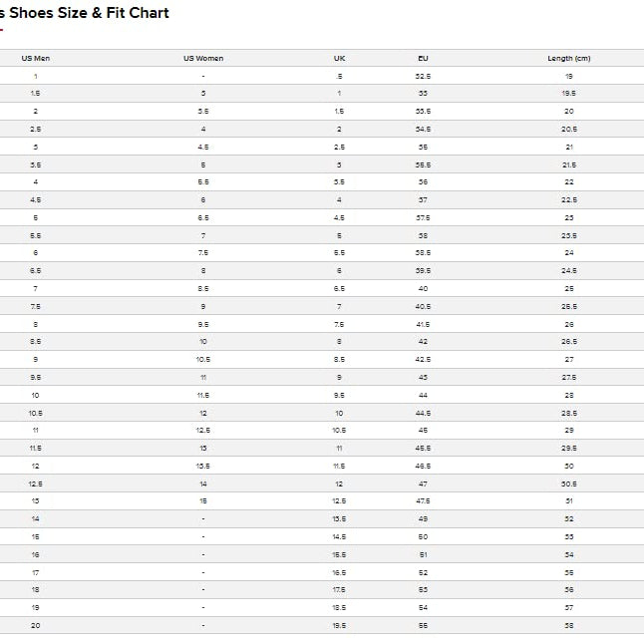The height and width of the screenshot is (644, 644).
Task: Click the US Women column header
Action: pyautogui.click(x=203, y=58)
